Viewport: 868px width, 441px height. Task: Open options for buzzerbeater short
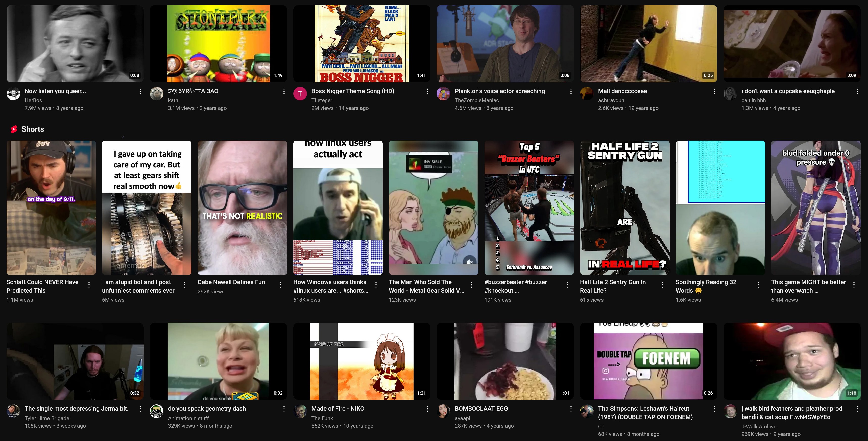tap(567, 285)
